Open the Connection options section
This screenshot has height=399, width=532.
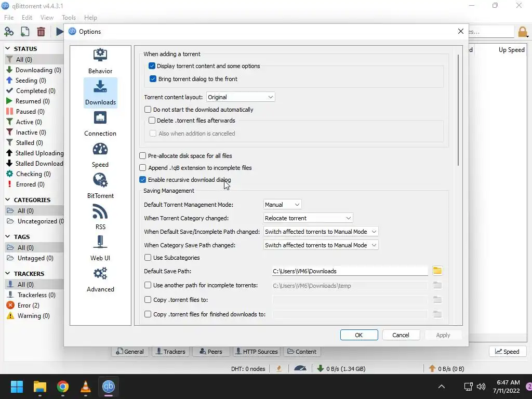point(100,124)
